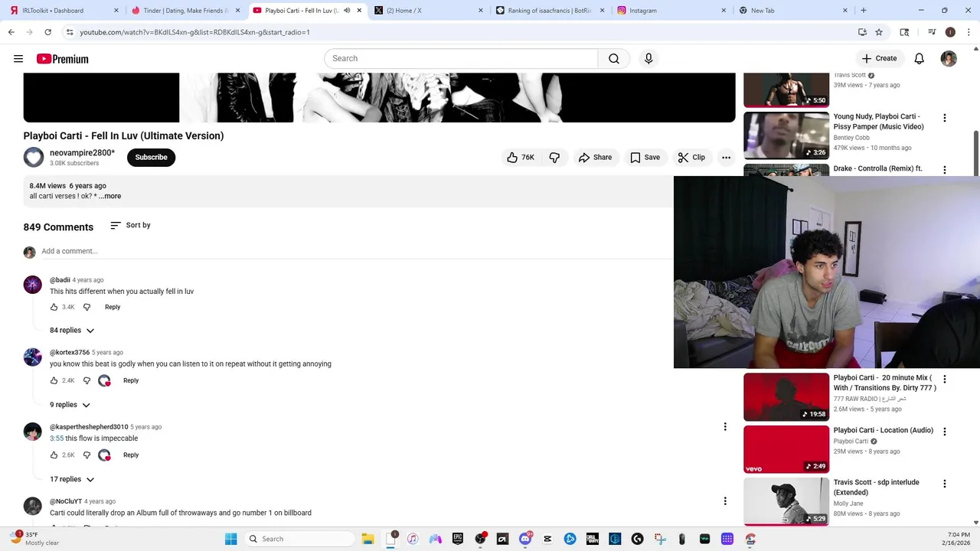Dislike the comment by @kortex3756
Screen dimensions: 980x551
click(x=87, y=381)
